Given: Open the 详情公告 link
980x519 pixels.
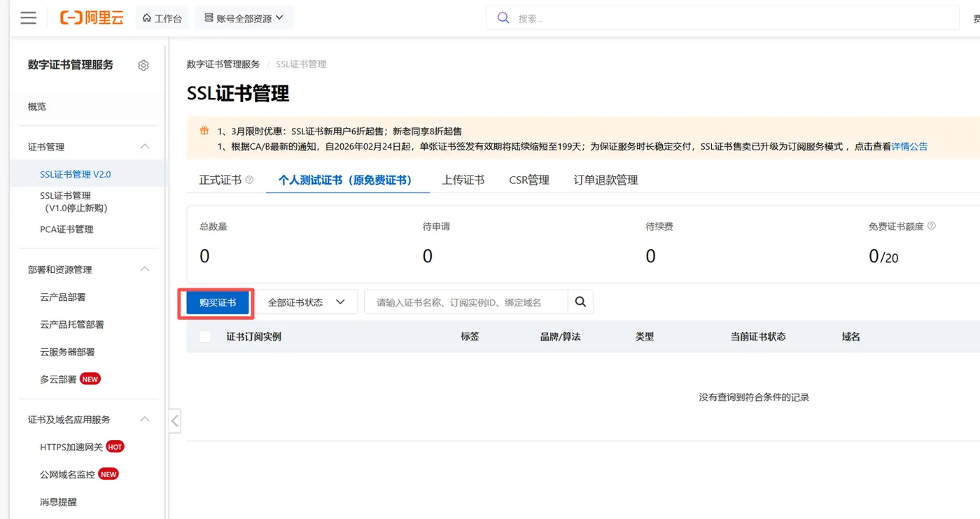Looking at the screenshot, I should point(909,147).
